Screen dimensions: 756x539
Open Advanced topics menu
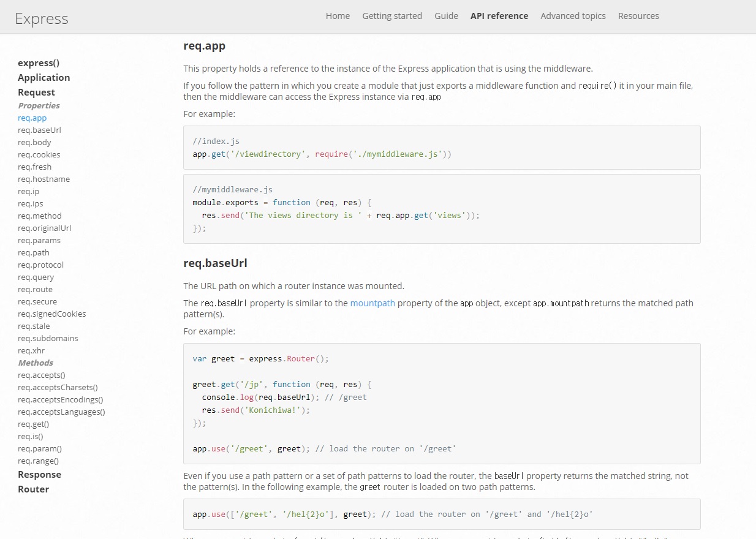(573, 16)
